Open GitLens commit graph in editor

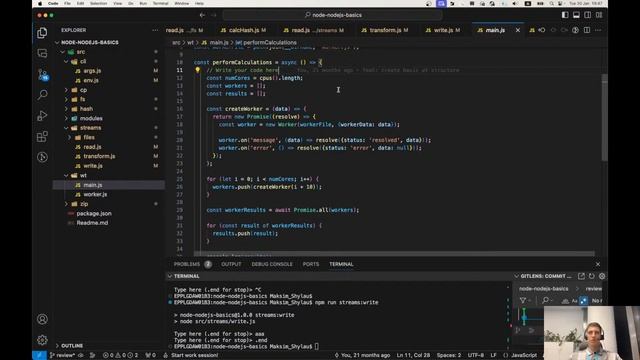click(x=581, y=276)
